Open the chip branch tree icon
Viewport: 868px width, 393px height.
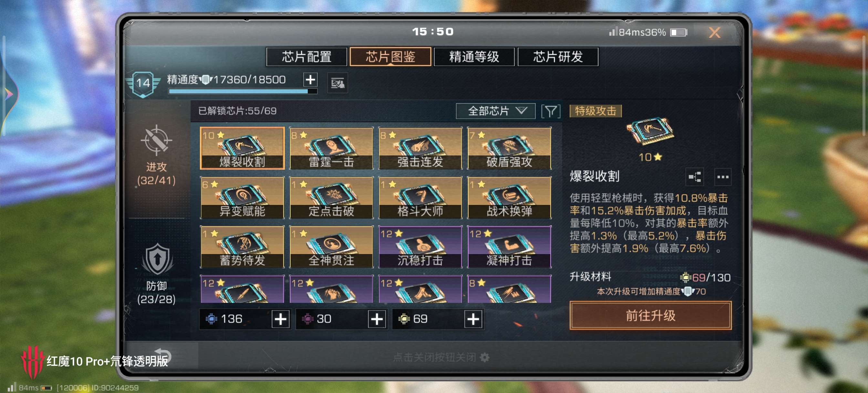tap(695, 177)
